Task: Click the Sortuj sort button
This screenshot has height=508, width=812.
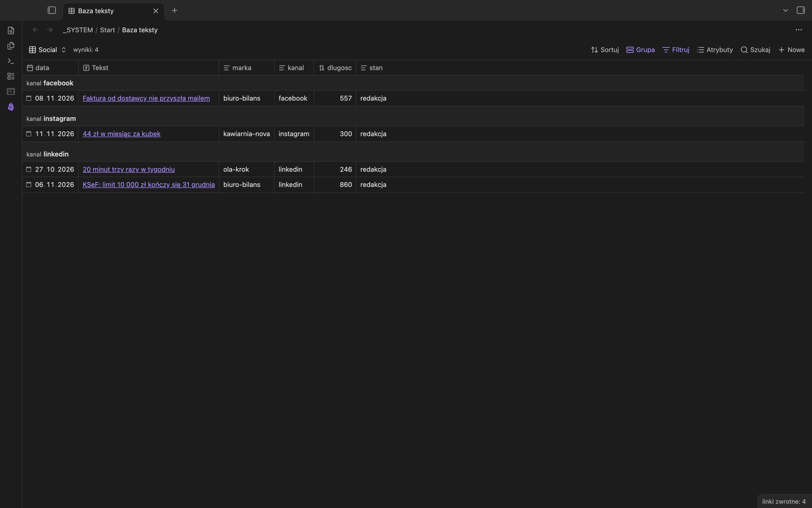Action: coord(605,50)
